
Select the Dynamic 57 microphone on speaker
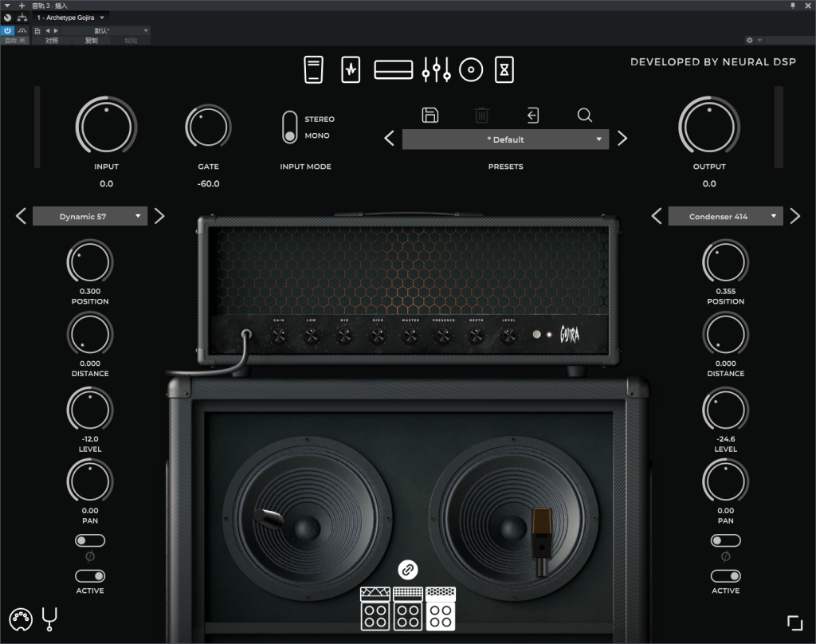pos(269,519)
